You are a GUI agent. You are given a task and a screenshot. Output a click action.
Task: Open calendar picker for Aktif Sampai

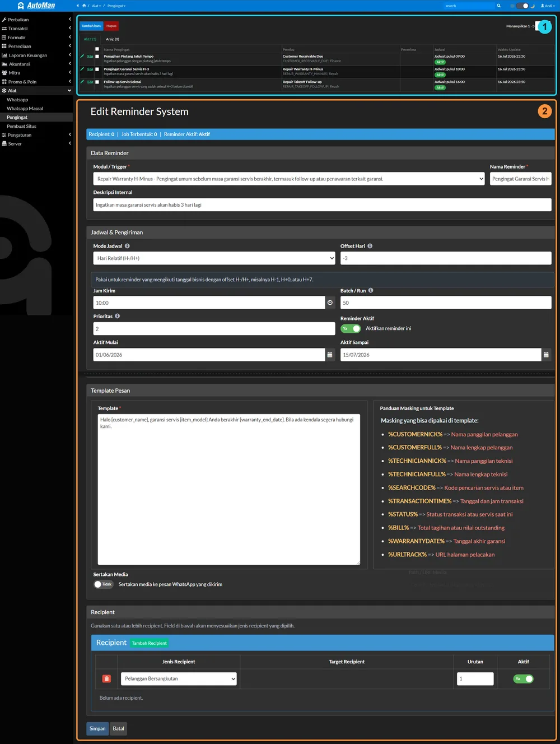pyautogui.click(x=546, y=355)
